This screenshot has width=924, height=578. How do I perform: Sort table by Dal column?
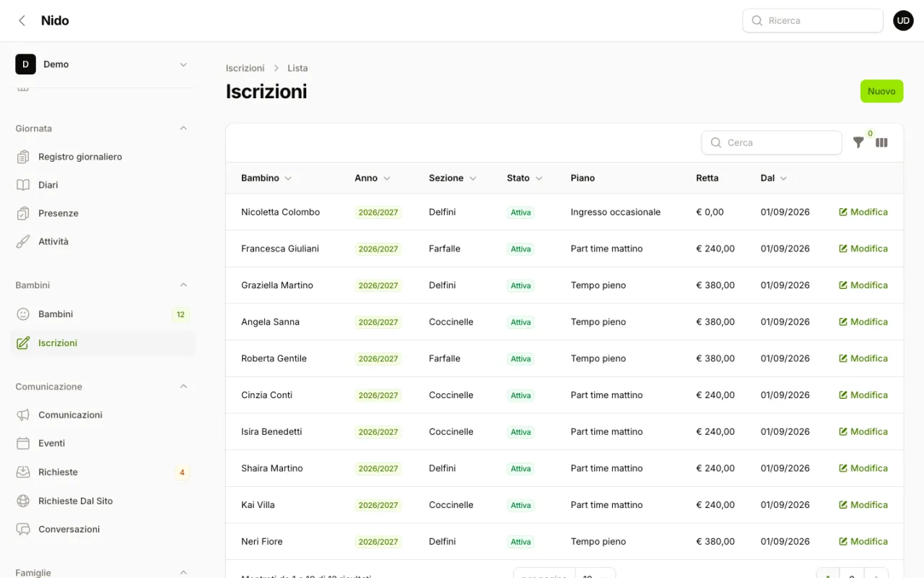[774, 178]
